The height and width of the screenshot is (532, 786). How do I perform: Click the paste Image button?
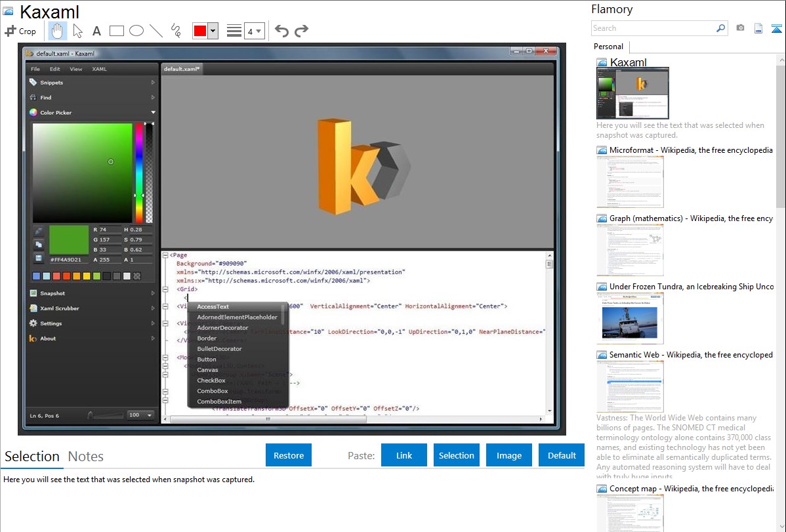[509, 455]
